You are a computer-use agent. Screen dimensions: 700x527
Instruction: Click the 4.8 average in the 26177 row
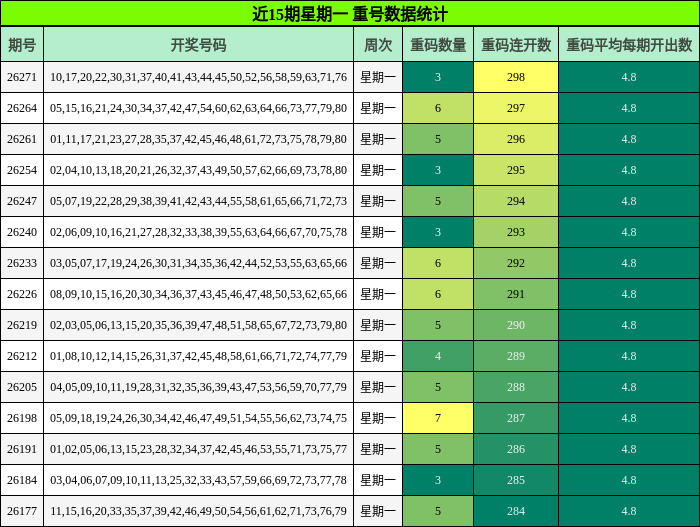629,511
